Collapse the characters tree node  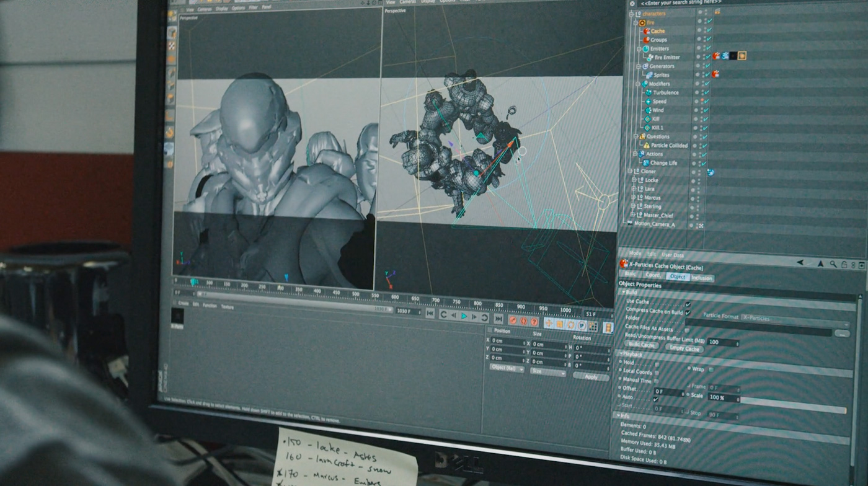coord(631,14)
